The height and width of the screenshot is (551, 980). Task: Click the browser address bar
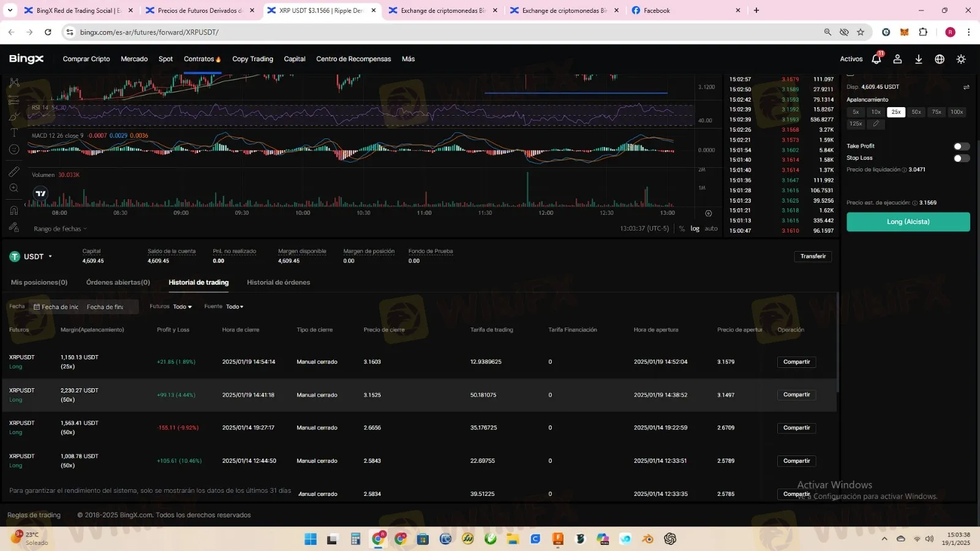[447, 32]
